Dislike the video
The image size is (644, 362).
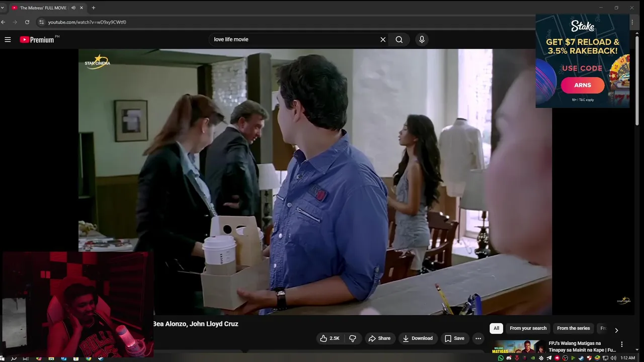[x=353, y=338]
